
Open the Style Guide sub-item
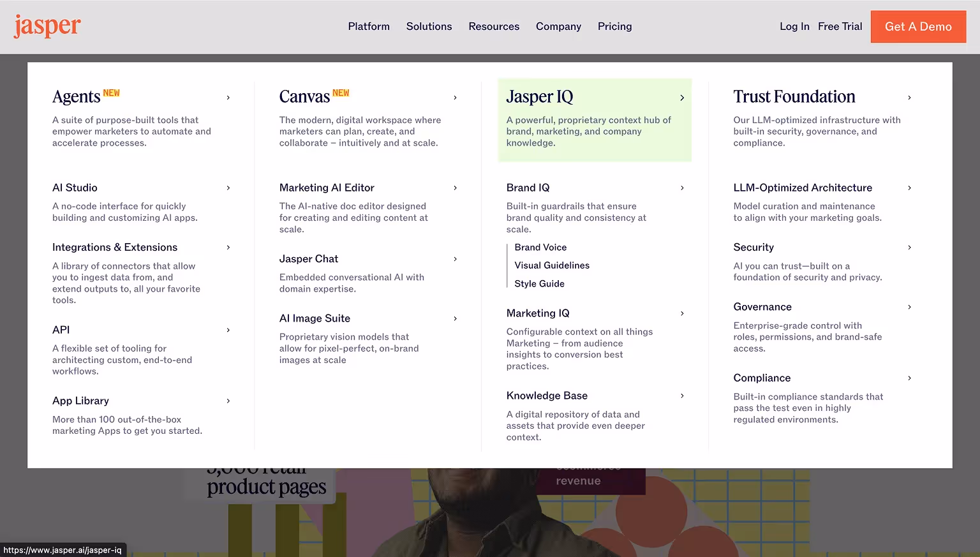[x=539, y=284]
